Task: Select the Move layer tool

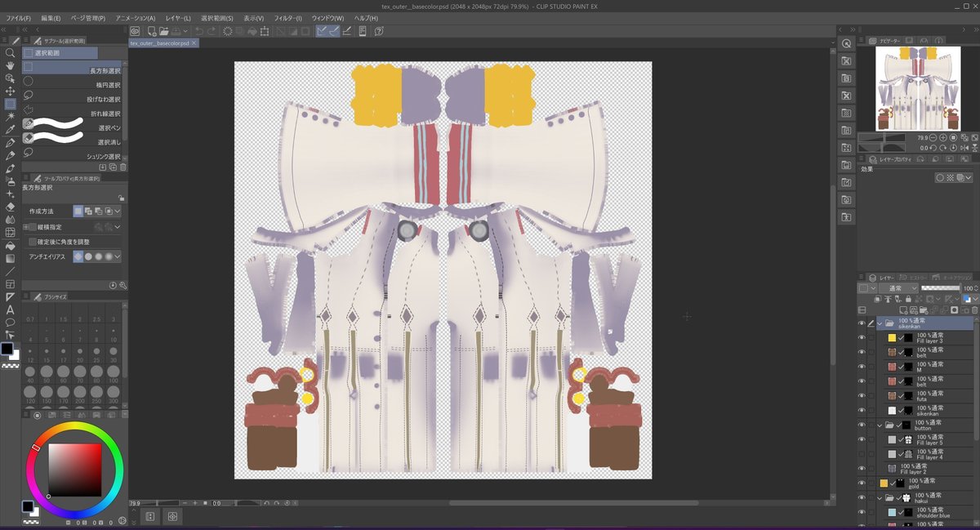Action: click(10, 91)
